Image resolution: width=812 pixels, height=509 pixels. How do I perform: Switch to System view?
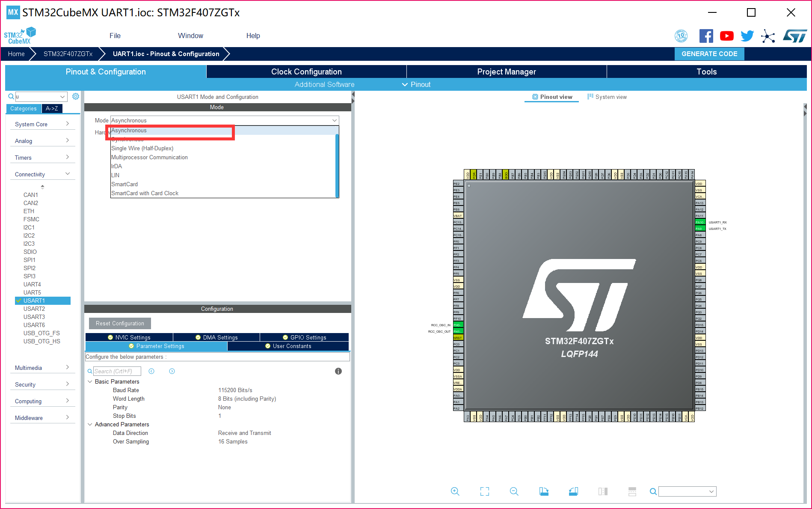click(x=607, y=97)
